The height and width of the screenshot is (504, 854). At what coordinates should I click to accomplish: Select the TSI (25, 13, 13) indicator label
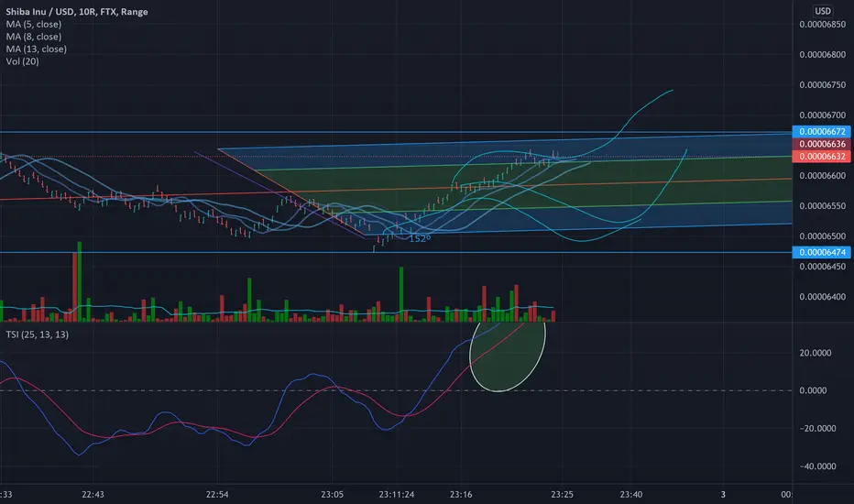click(38, 334)
